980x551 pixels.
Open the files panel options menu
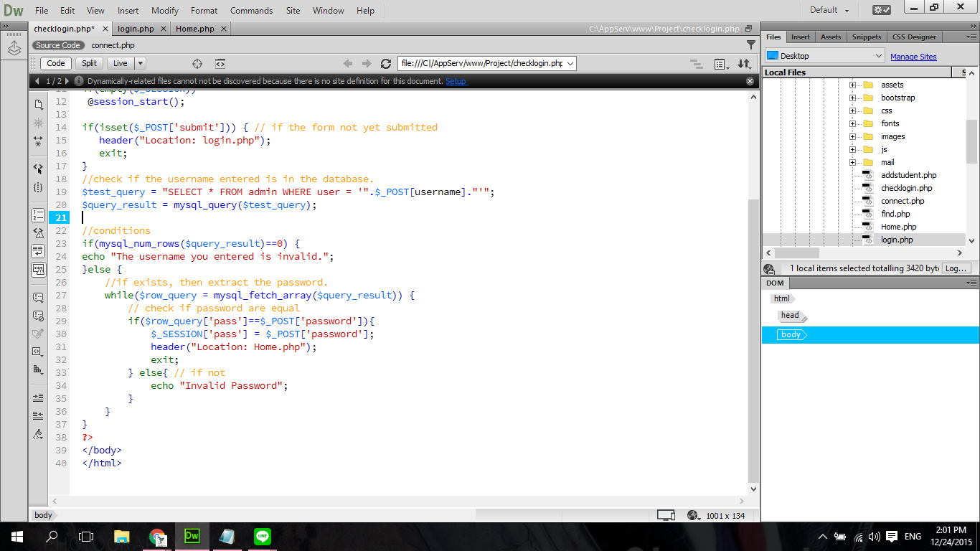tap(972, 37)
